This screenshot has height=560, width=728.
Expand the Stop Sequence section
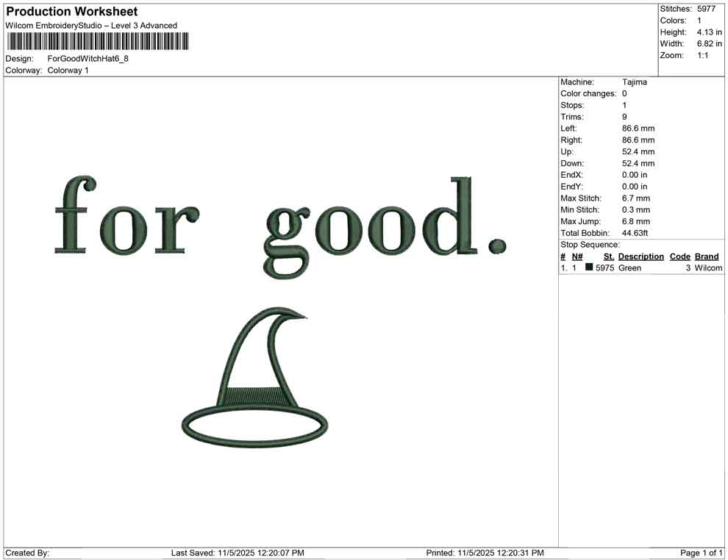coord(588,244)
